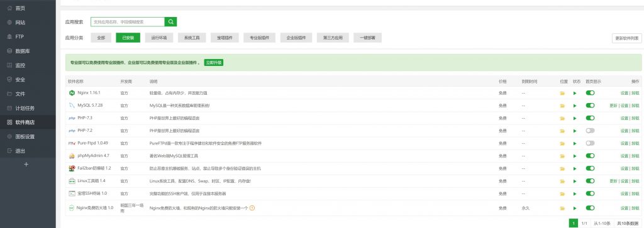
Task: Click the phpMyAdmin 4.7 logo icon
Action: [72, 156]
